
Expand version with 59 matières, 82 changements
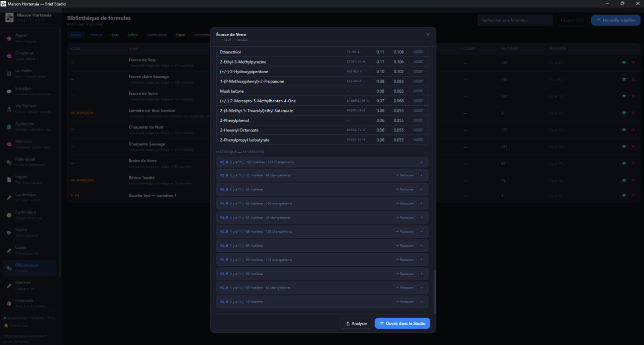pyautogui.click(x=421, y=288)
